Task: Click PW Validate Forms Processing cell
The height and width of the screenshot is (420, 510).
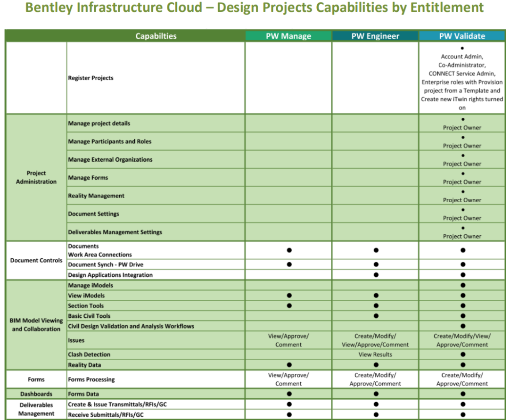Action: pyautogui.click(x=462, y=379)
